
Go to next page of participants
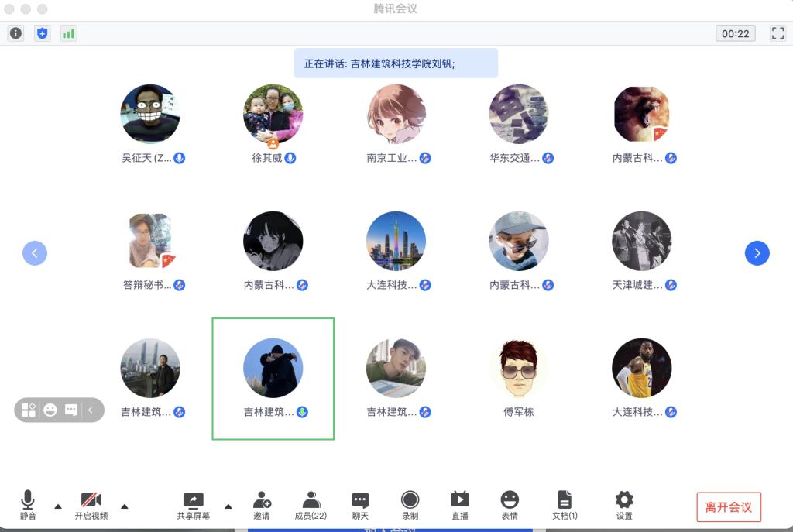(757, 253)
